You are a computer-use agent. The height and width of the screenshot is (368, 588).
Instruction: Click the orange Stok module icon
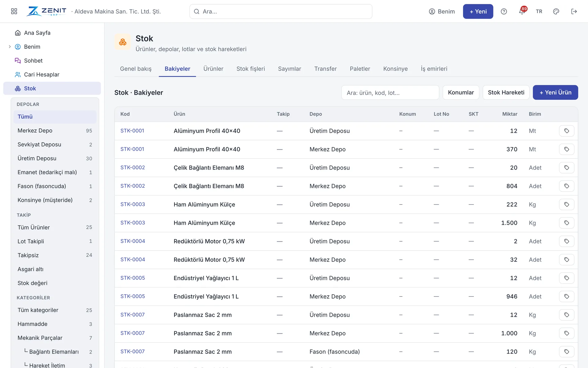tap(123, 42)
